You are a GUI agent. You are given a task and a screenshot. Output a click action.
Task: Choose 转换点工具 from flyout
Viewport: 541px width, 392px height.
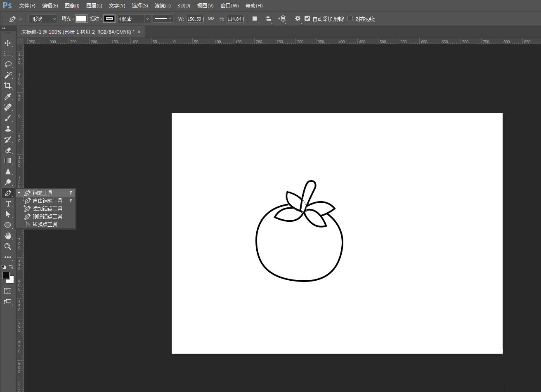pyautogui.click(x=45, y=224)
